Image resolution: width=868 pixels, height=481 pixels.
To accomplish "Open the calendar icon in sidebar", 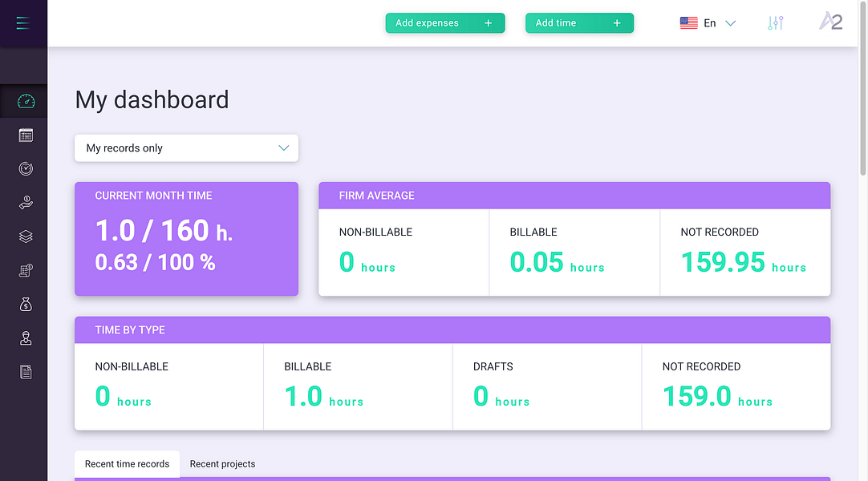I will (x=26, y=135).
